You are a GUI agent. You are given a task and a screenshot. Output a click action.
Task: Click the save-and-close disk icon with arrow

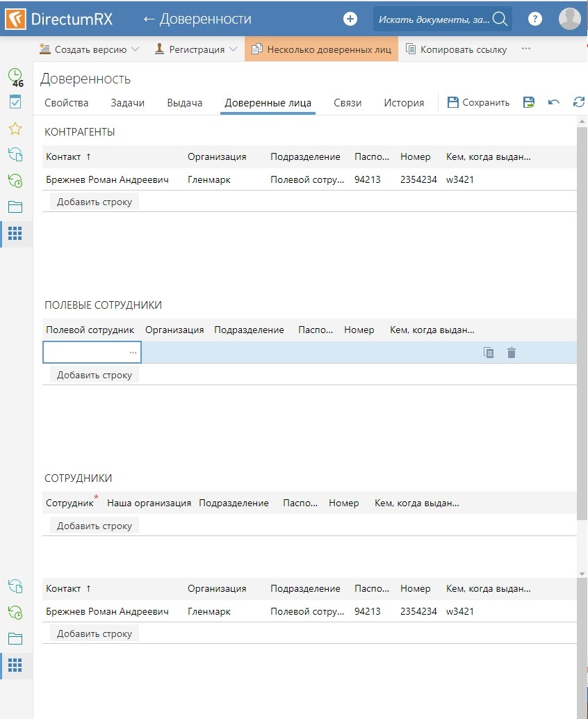(529, 102)
